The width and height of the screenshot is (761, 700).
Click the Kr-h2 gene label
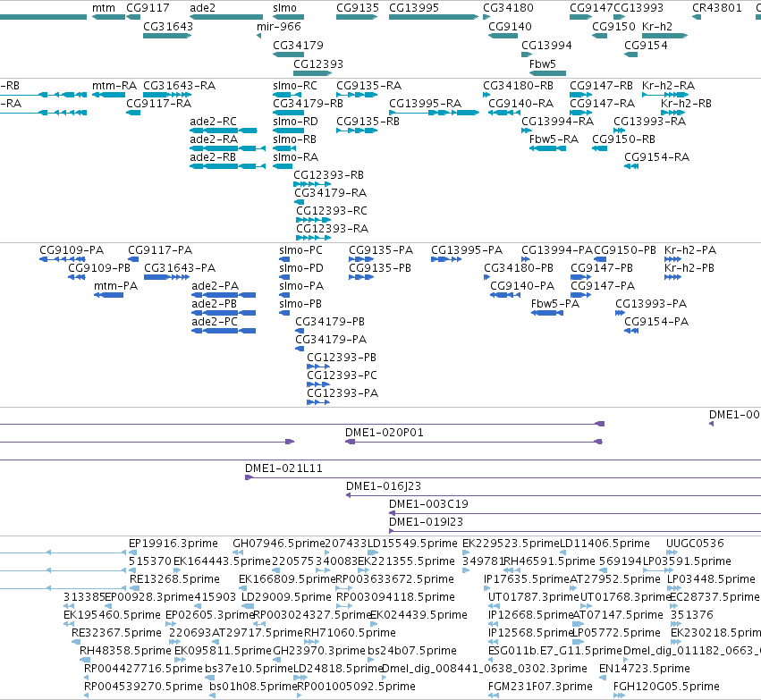[656, 26]
